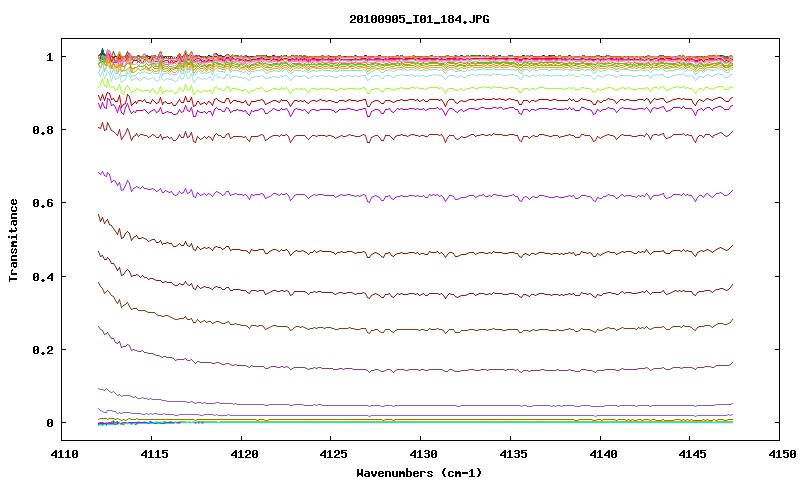Click the y-axis tick label 0.4

[43, 276]
